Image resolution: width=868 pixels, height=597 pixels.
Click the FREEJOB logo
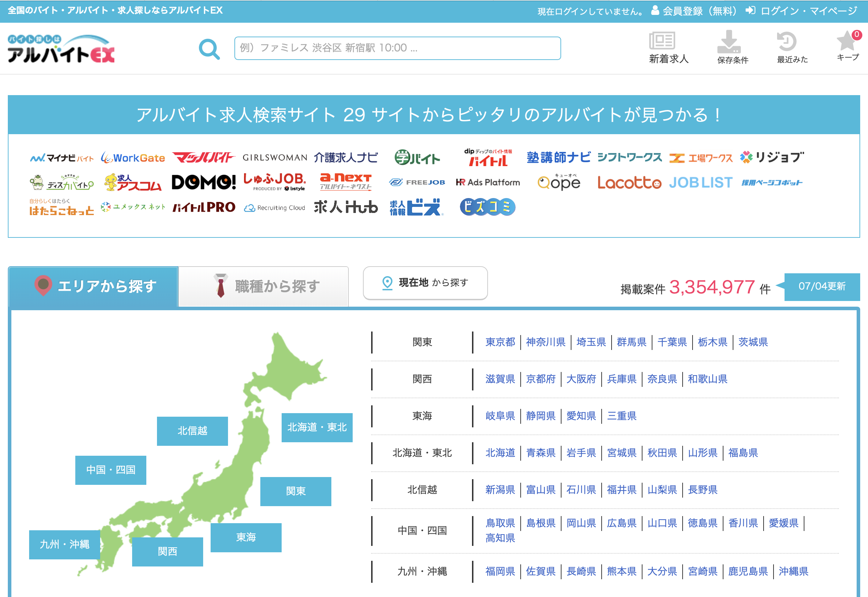pos(417,182)
